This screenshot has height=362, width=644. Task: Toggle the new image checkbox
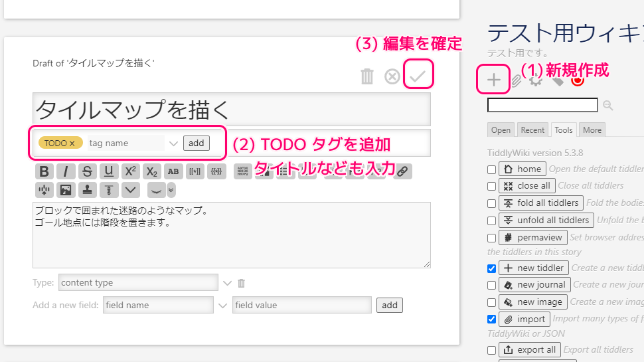coord(491,302)
